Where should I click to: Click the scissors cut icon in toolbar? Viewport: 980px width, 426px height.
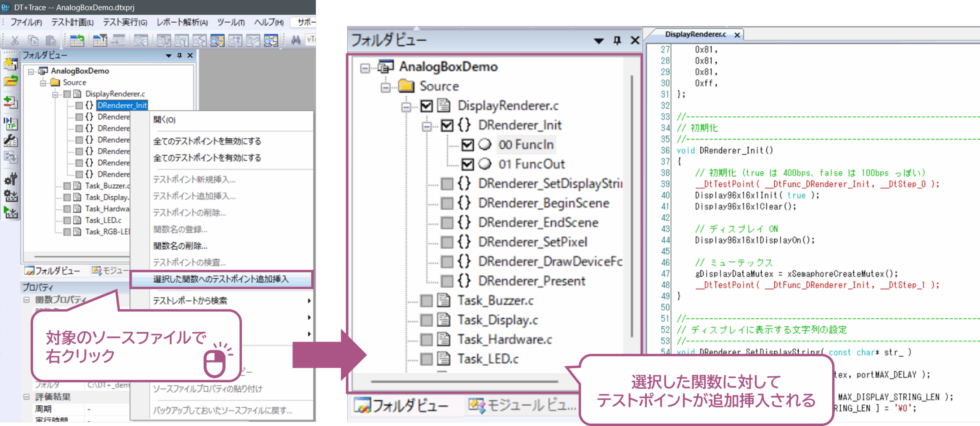(x=15, y=40)
